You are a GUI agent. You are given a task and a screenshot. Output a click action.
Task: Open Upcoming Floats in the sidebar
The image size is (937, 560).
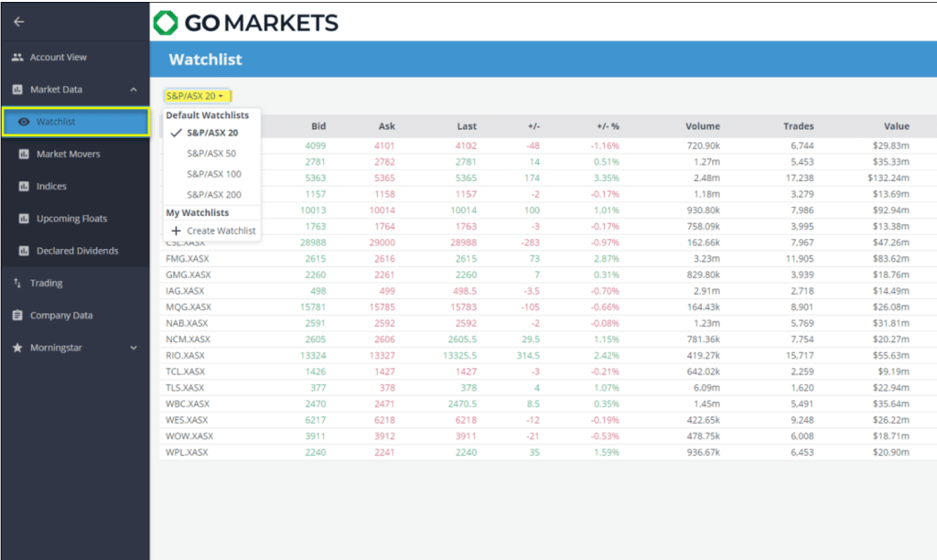75,219
